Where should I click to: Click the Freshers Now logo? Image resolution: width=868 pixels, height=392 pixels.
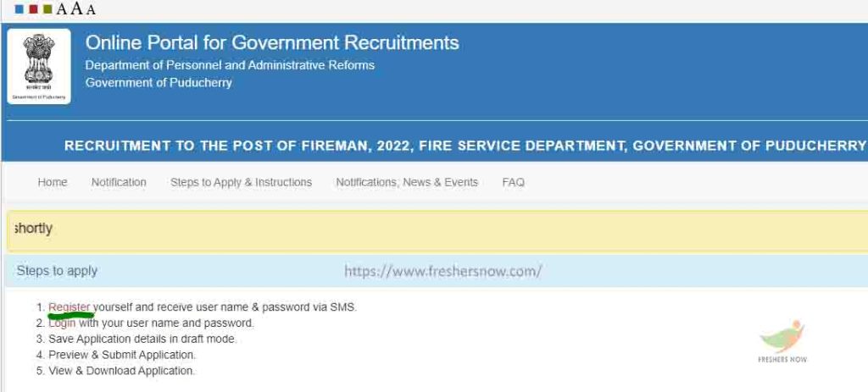click(x=782, y=341)
